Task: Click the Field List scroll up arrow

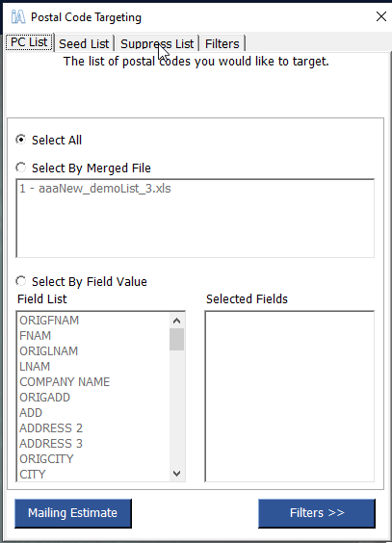Action: (176, 321)
